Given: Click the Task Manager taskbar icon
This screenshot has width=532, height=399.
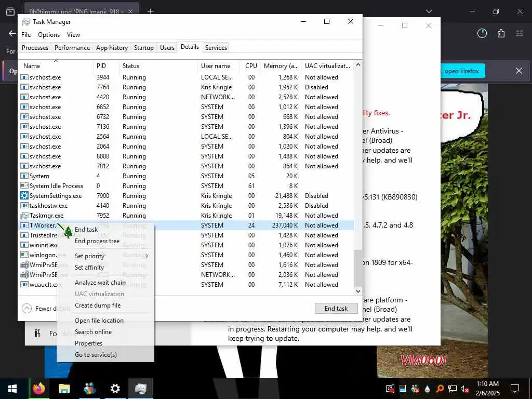Looking at the screenshot, I should pos(140,389).
